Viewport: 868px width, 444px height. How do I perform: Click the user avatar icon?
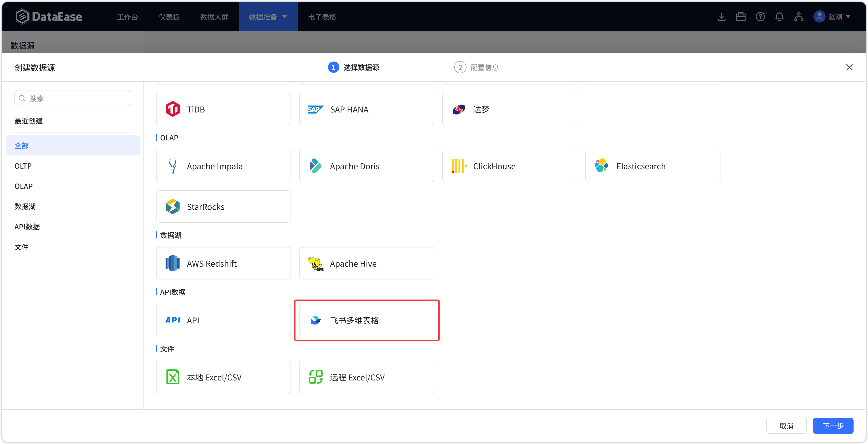pyautogui.click(x=819, y=16)
